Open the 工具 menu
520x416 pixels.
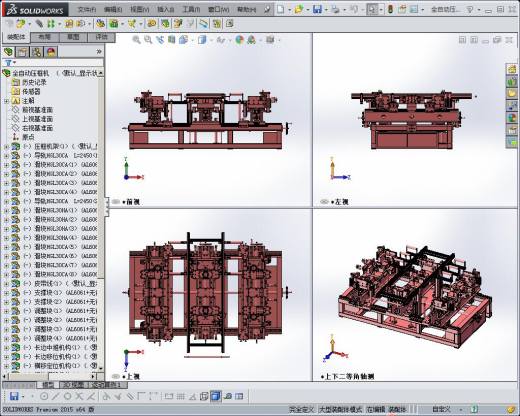click(x=191, y=10)
